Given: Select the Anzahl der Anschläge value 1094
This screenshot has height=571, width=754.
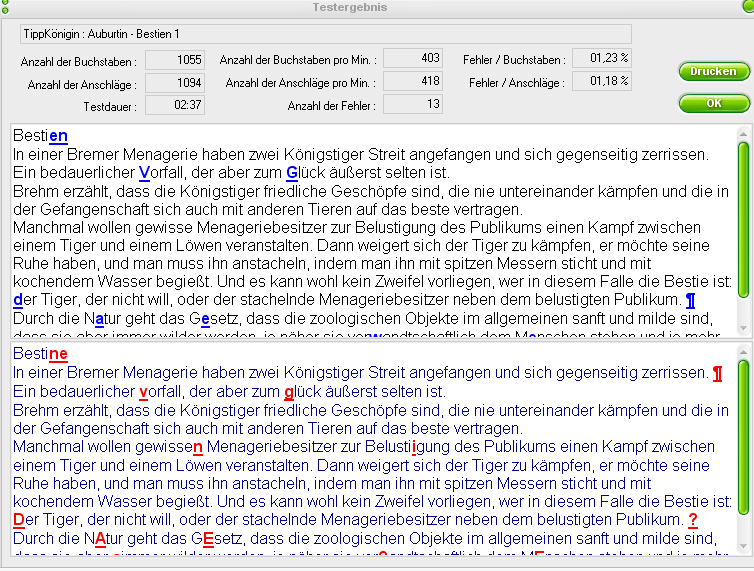Looking at the screenshot, I should (175, 83).
